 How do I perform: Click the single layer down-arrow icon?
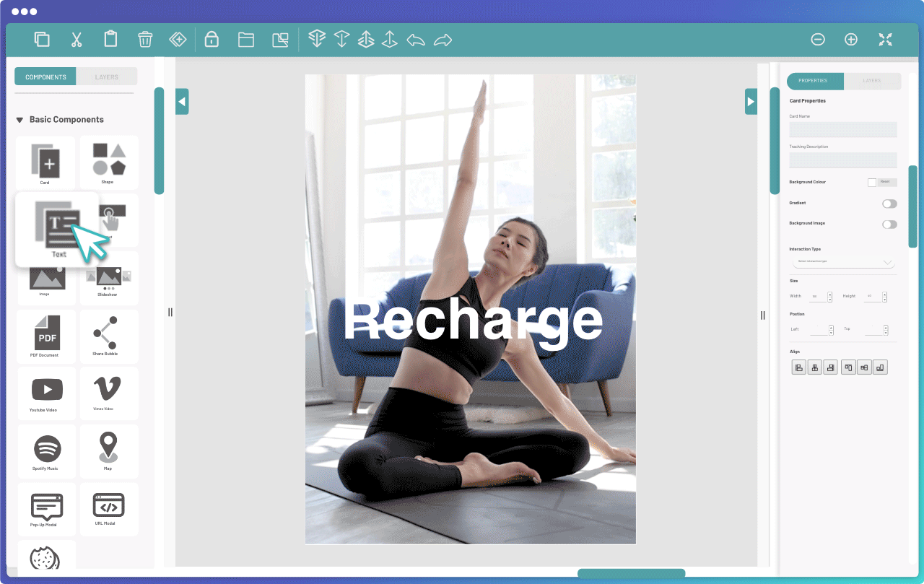341,39
